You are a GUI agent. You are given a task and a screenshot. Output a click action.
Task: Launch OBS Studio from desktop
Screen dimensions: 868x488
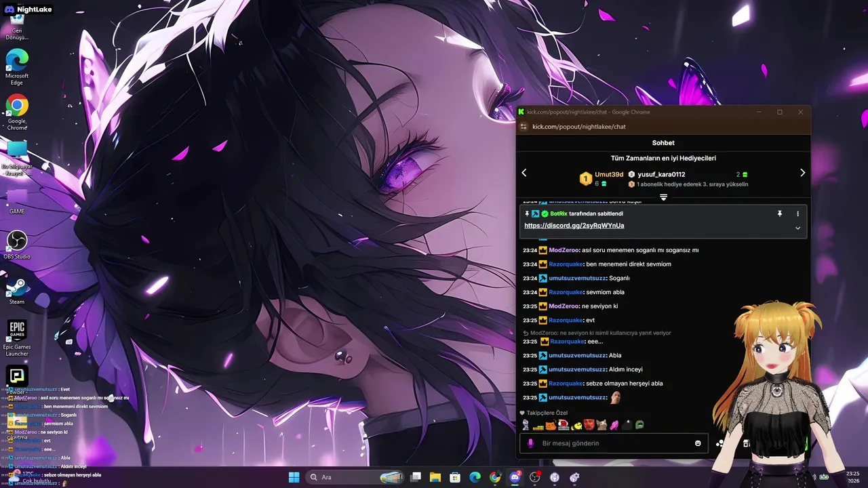[x=17, y=245]
